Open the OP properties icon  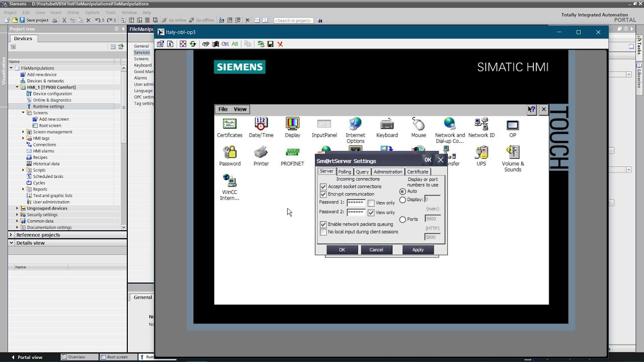click(x=513, y=128)
